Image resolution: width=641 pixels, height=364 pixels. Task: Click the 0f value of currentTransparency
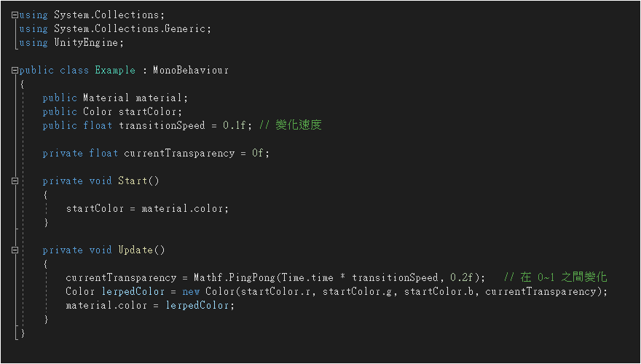(258, 154)
